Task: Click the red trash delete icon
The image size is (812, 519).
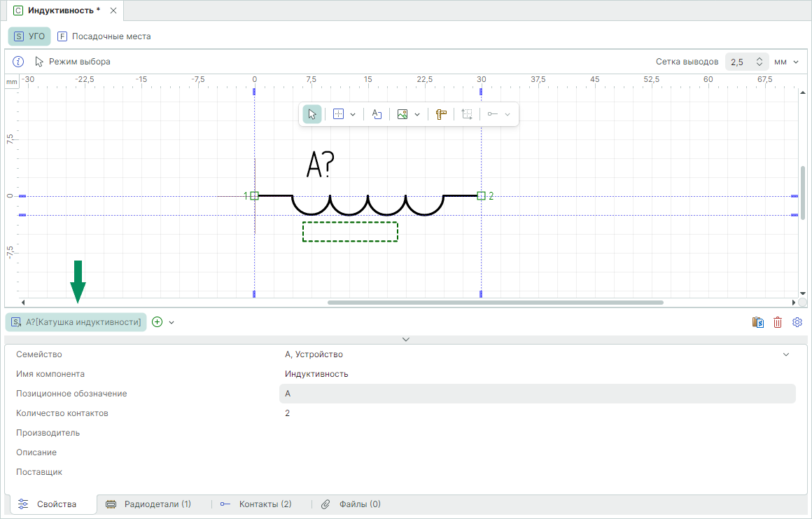Action: 778,322
